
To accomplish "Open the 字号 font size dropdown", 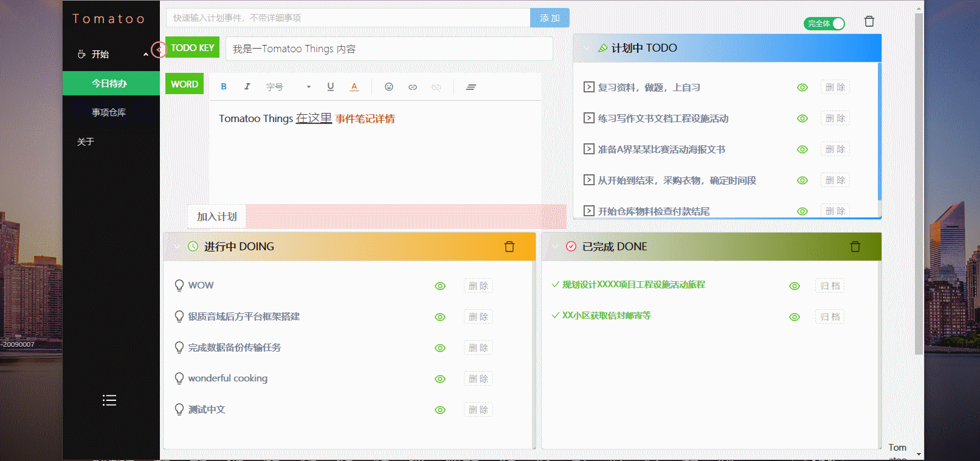I will [x=289, y=87].
